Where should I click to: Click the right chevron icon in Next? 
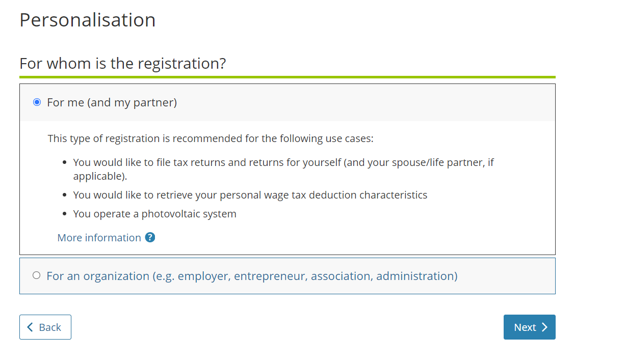pos(544,327)
